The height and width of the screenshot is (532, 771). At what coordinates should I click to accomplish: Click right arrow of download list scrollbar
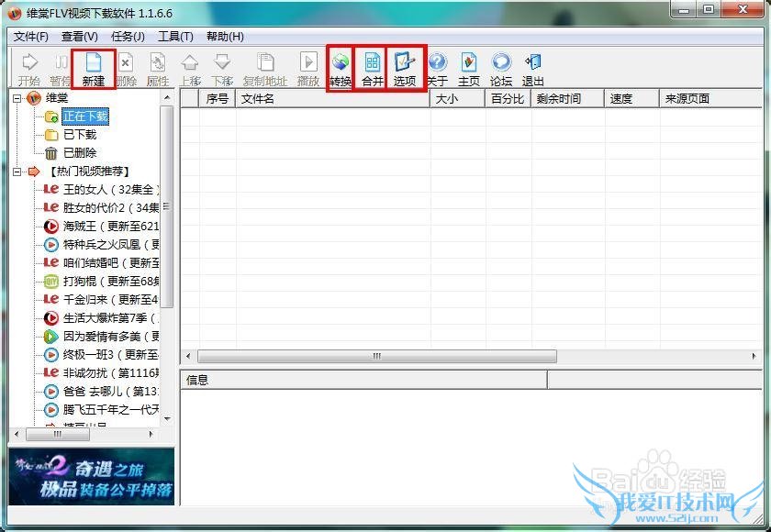click(x=754, y=356)
